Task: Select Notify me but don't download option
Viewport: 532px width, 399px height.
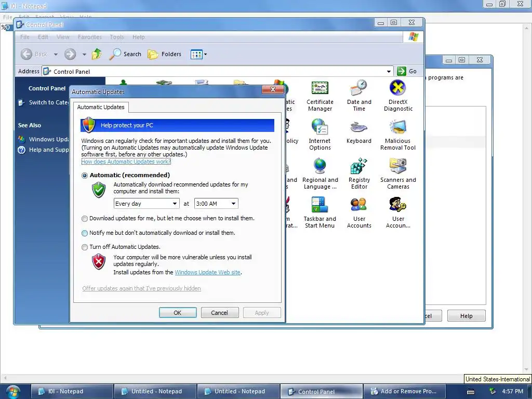Action: 85,233
